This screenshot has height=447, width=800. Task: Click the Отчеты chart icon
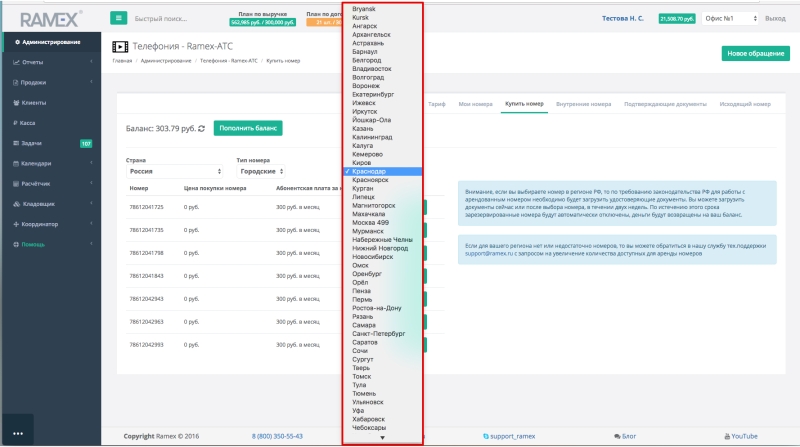click(16, 62)
